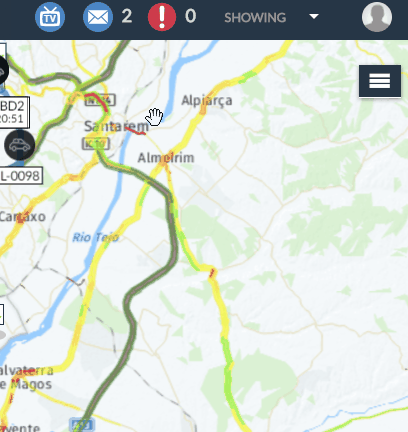Screen dimensions: 408x432
Task: Click the SHOWING filter label
Action: [255, 18]
